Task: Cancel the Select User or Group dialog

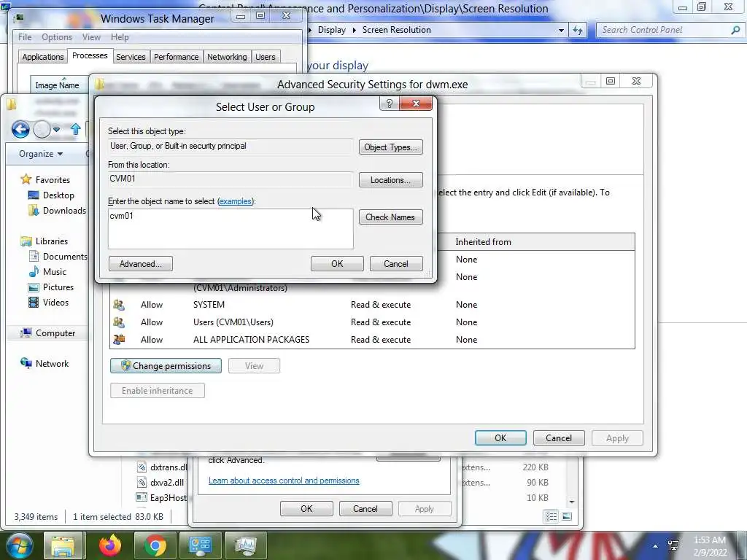Action: [x=396, y=264]
